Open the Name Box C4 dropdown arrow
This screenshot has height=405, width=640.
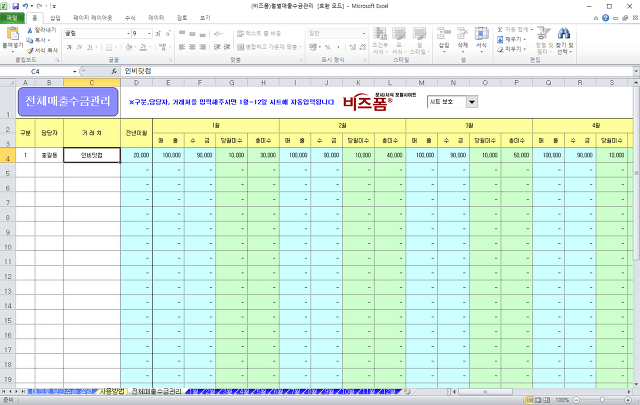75,71
